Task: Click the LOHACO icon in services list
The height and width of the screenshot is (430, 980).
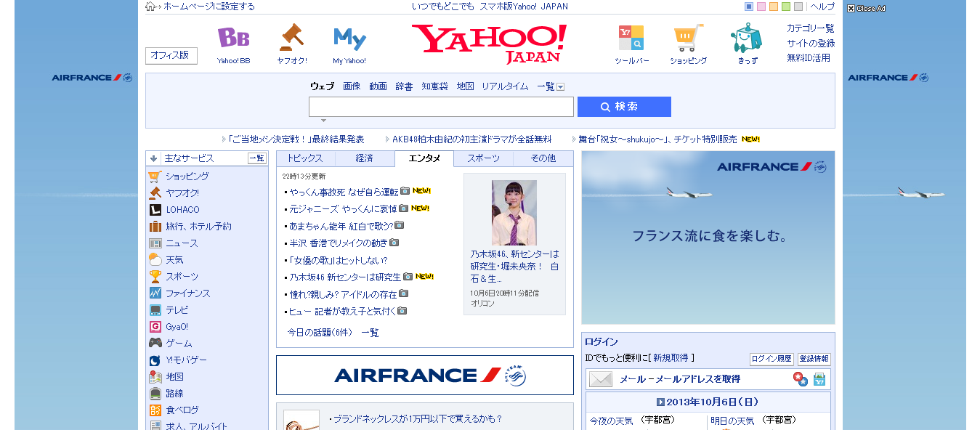Action: pos(155,209)
